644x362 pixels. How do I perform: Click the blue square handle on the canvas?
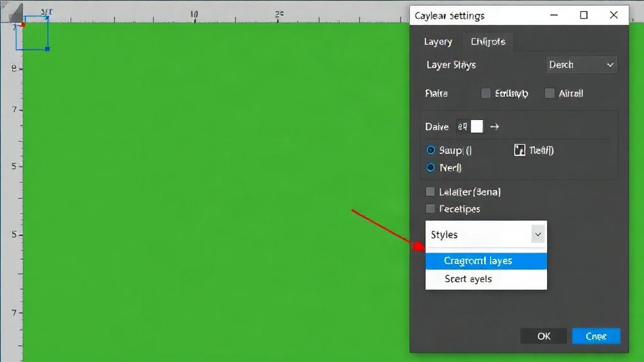pos(48,49)
